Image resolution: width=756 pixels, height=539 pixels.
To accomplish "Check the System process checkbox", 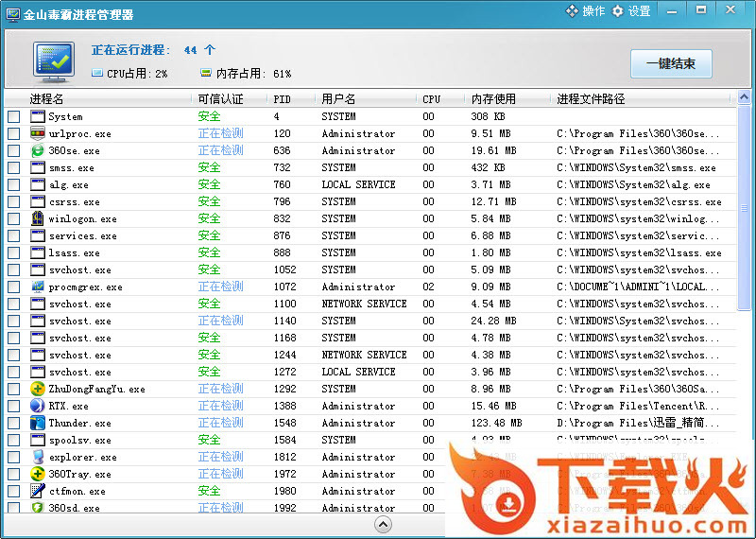I will coord(13,116).
